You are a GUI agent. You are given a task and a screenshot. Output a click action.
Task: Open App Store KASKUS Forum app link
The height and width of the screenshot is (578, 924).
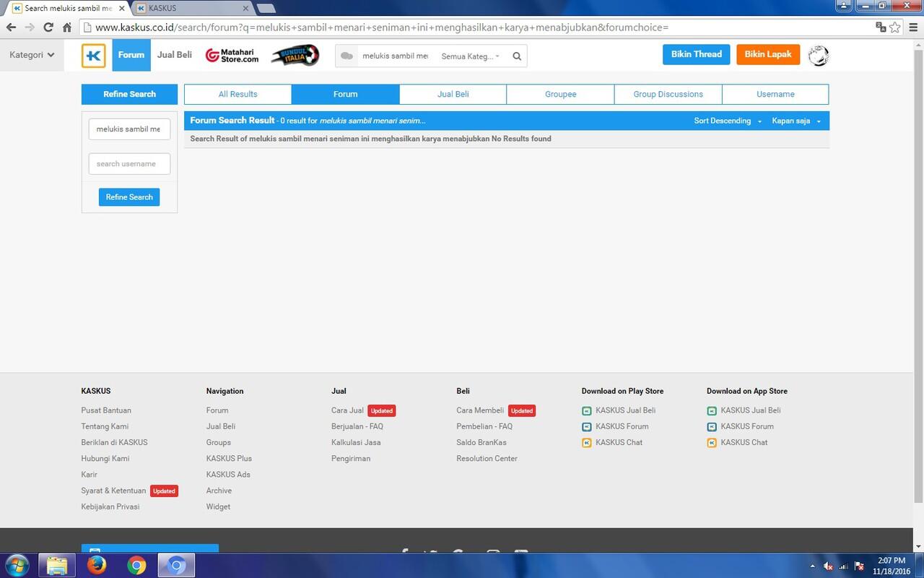pyautogui.click(x=740, y=426)
